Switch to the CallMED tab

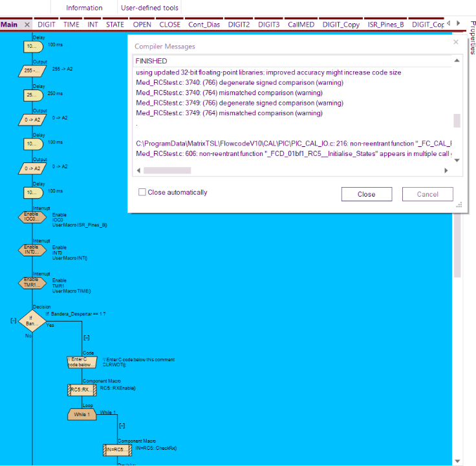301,25
